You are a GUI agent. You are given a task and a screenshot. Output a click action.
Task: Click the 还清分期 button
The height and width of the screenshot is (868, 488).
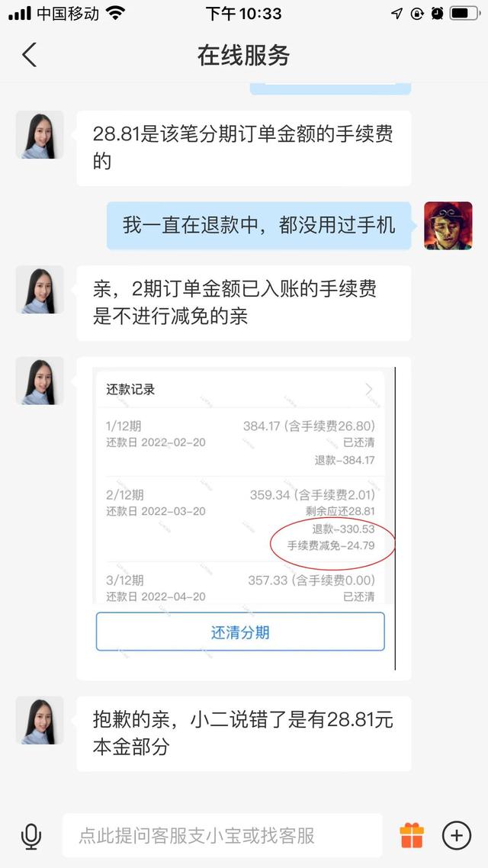click(x=240, y=632)
